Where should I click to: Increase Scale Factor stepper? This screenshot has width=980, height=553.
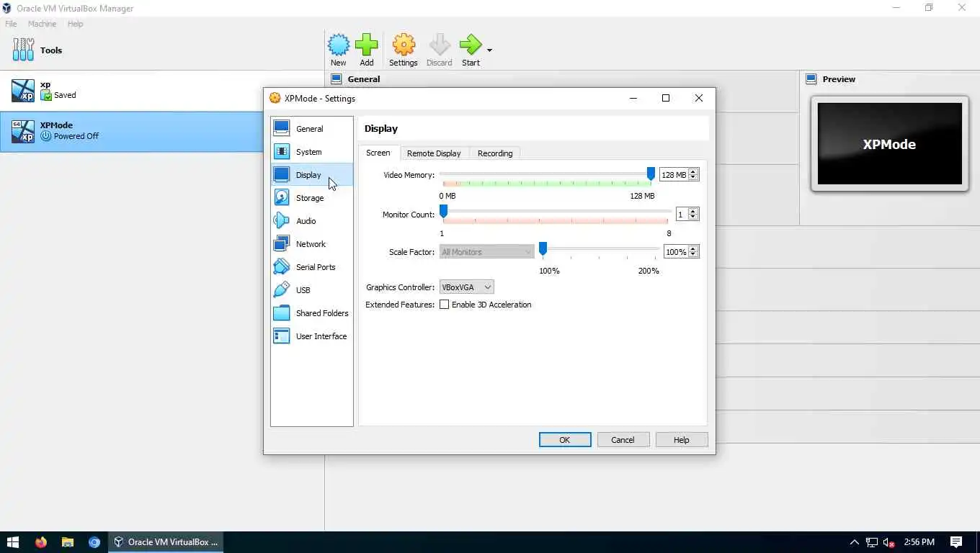(693, 248)
